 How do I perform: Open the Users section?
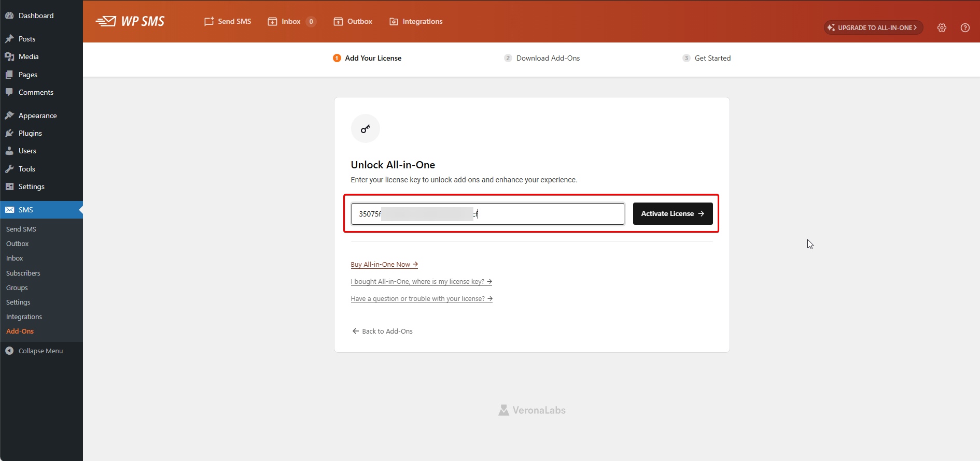click(41, 151)
